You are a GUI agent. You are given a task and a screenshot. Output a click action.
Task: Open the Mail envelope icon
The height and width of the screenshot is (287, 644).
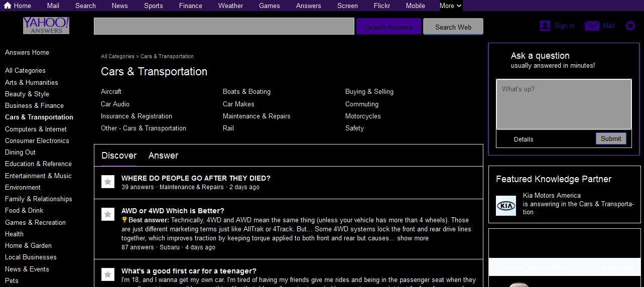pos(592,26)
